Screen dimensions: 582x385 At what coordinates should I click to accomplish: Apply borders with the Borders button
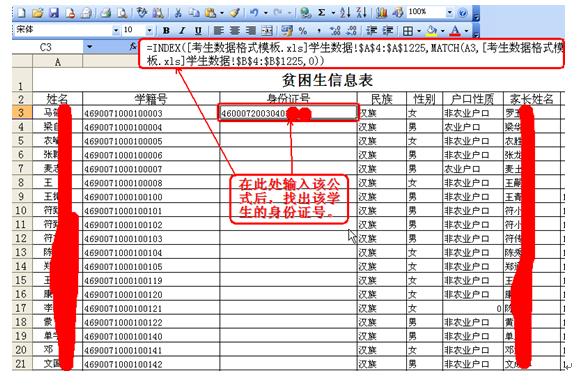tap(408, 31)
